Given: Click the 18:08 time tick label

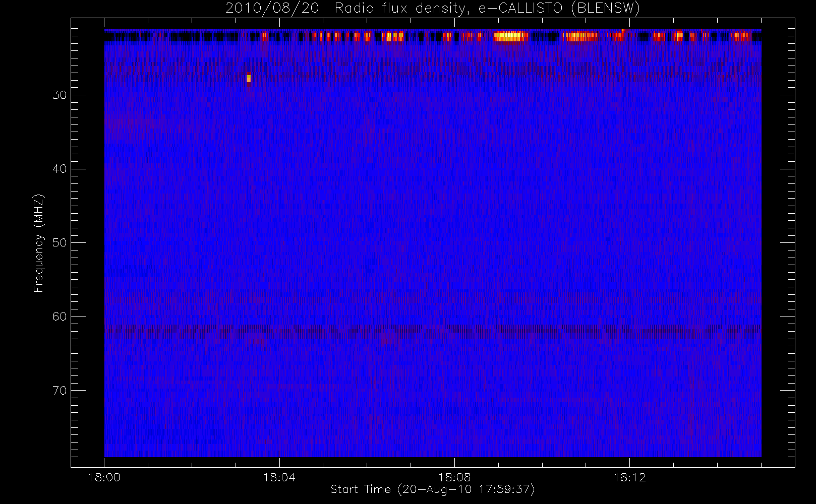Looking at the screenshot, I should tap(454, 477).
